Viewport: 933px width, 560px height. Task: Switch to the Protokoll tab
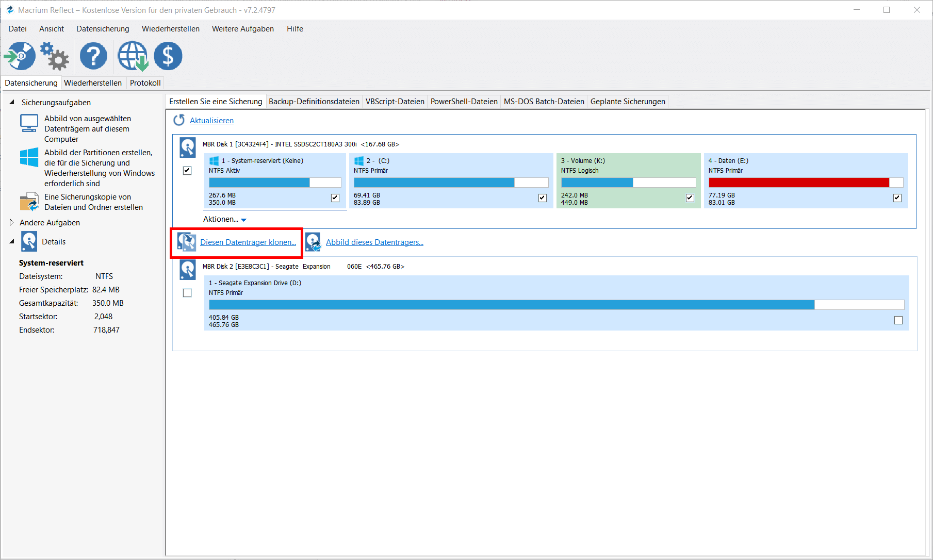point(145,83)
